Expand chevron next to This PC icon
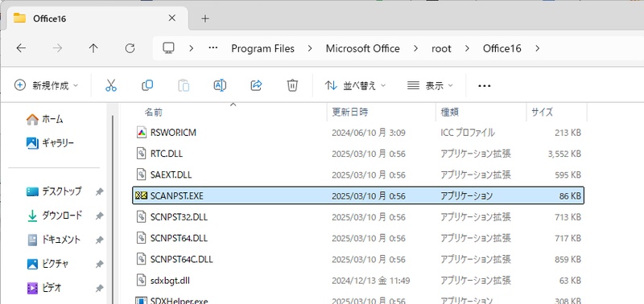Image resolution: width=644 pixels, height=304 pixels. pyautogui.click(x=191, y=48)
